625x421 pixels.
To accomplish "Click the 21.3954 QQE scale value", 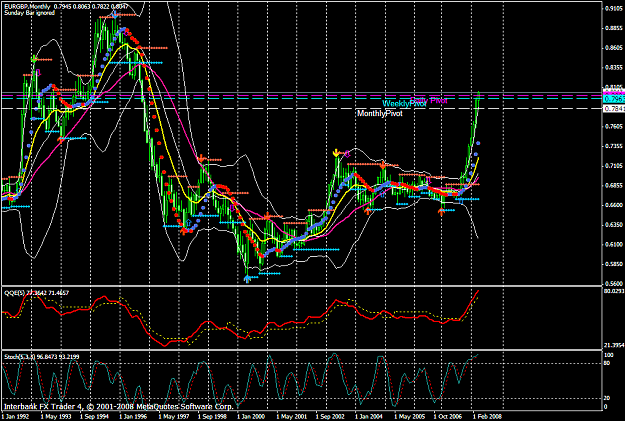I will pyautogui.click(x=614, y=345).
